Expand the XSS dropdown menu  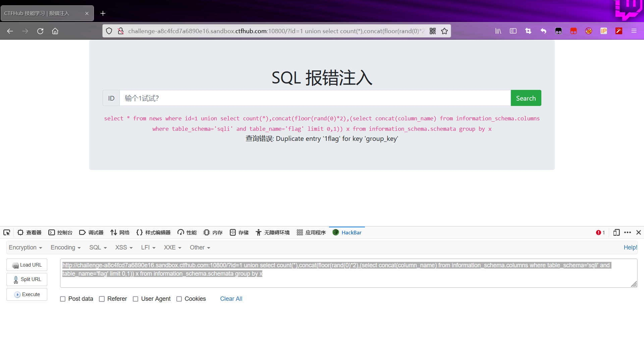click(x=124, y=247)
